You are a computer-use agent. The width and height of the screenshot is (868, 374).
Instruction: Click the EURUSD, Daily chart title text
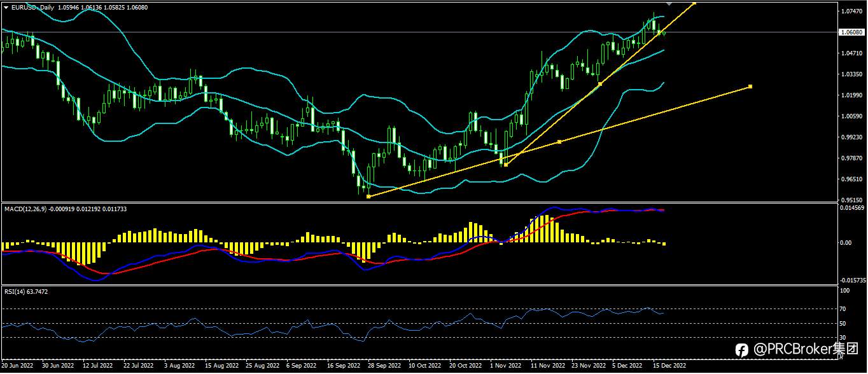32,6
